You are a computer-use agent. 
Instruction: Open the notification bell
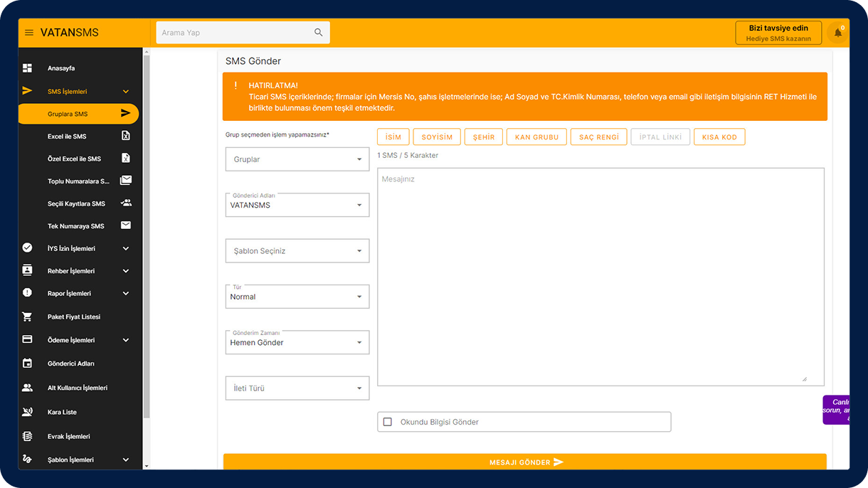(837, 33)
